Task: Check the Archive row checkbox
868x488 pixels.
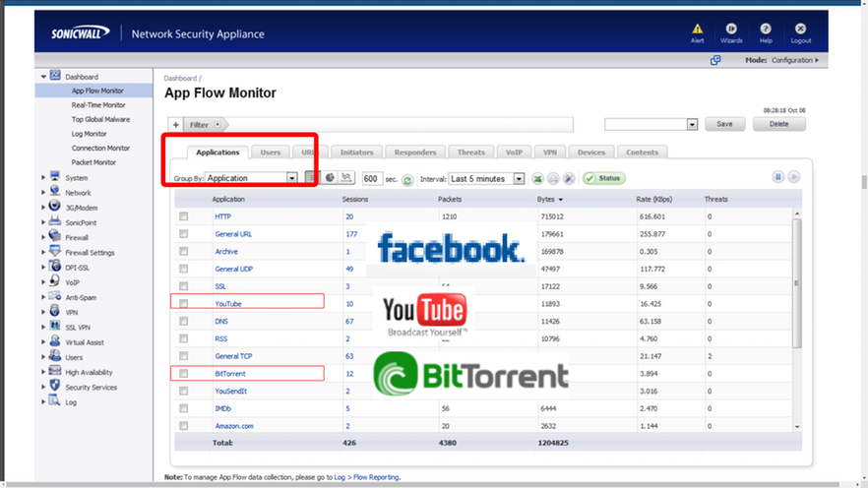Action: [x=184, y=251]
